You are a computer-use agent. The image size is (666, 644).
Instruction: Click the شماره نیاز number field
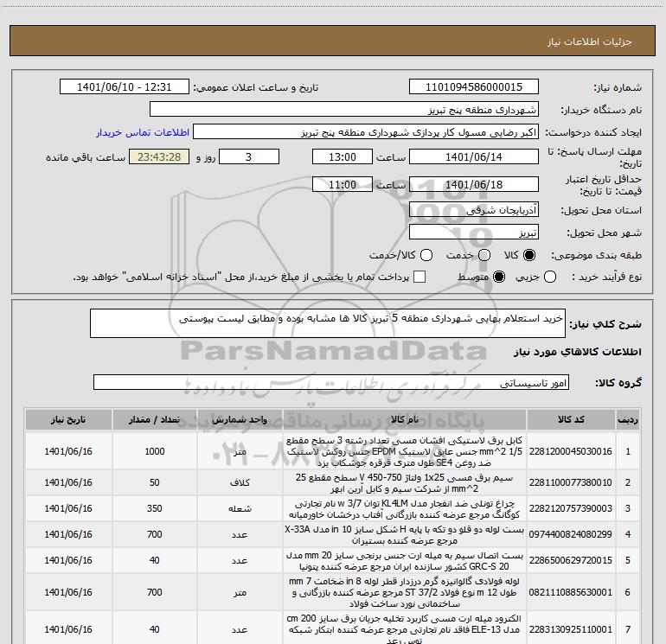coord(474,87)
